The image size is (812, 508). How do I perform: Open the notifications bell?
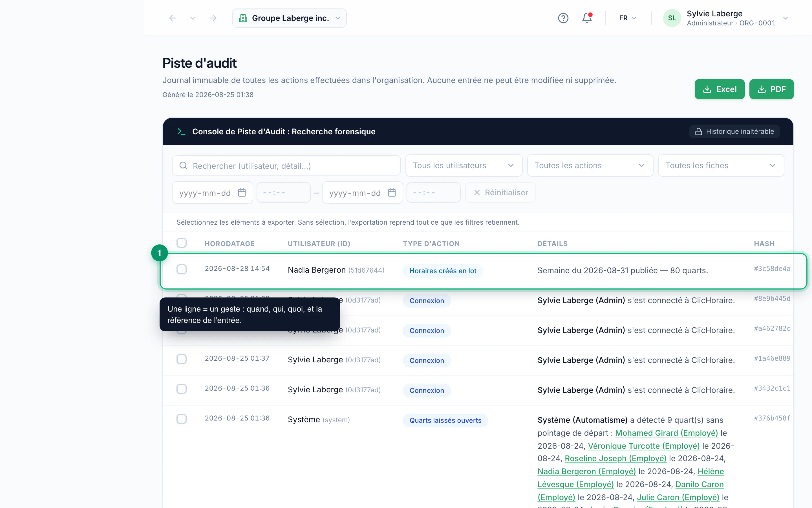[x=587, y=18]
